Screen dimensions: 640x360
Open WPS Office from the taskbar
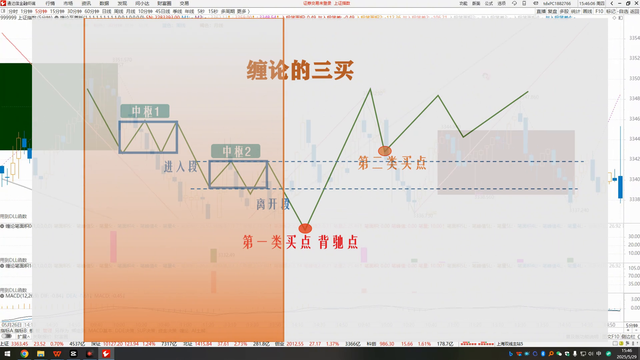[57, 353]
